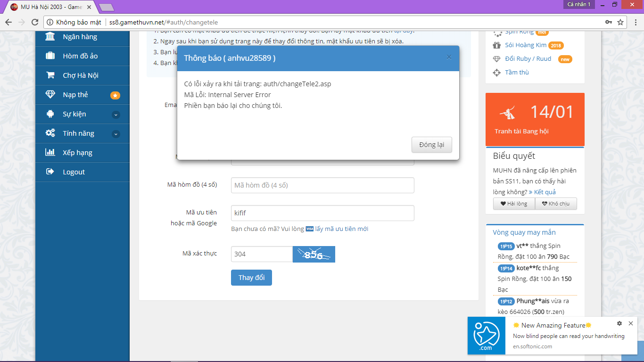
Task: Open the lấy mã ưu tiên mới link
Action: pyautogui.click(x=341, y=229)
